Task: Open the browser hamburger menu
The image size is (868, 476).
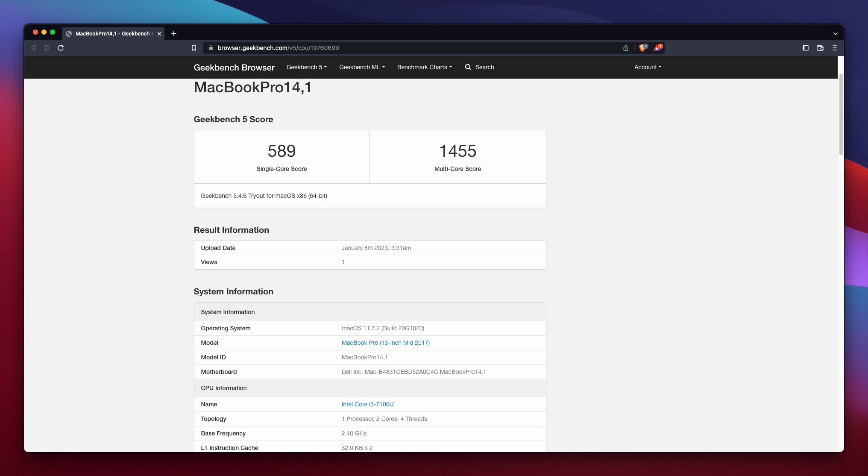Action: (835, 48)
